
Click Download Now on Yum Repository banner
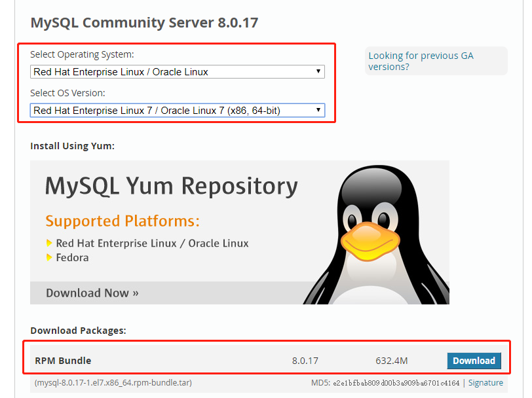92,293
